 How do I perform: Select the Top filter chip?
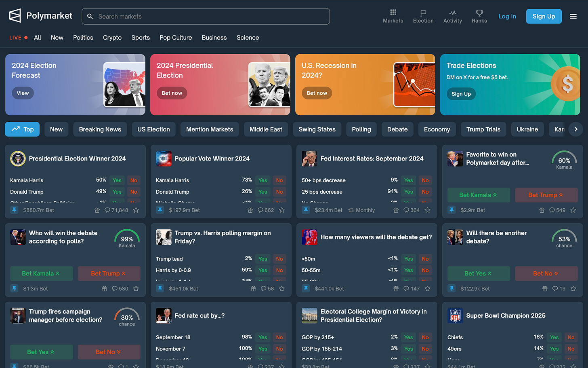click(x=22, y=129)
